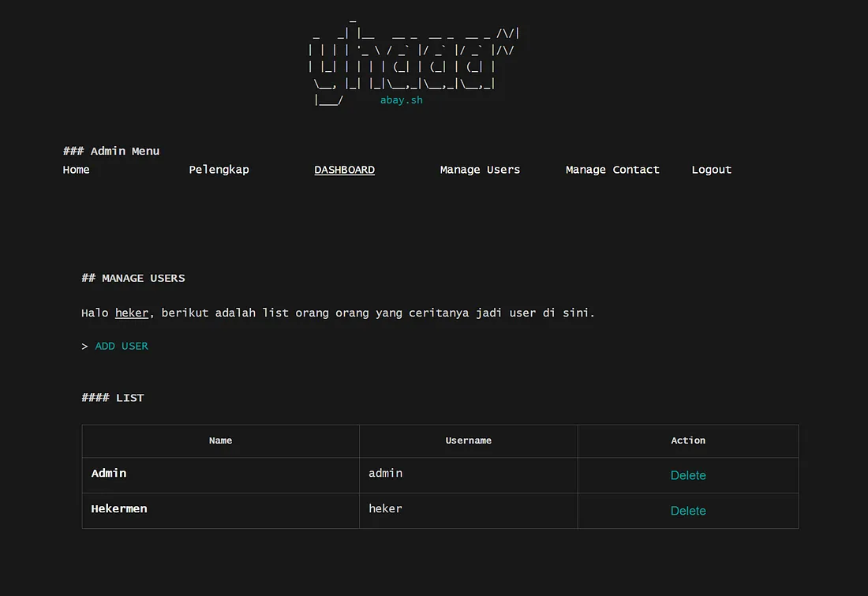Click the ADD USER link
This screenshot has width=868, height=596.
coord(121,346)
